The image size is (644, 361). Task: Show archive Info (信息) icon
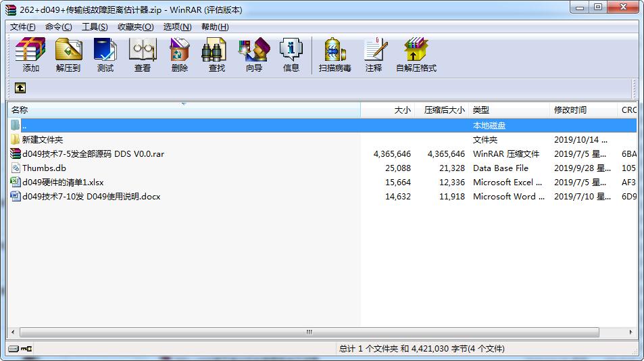click(x=291, y=55)
